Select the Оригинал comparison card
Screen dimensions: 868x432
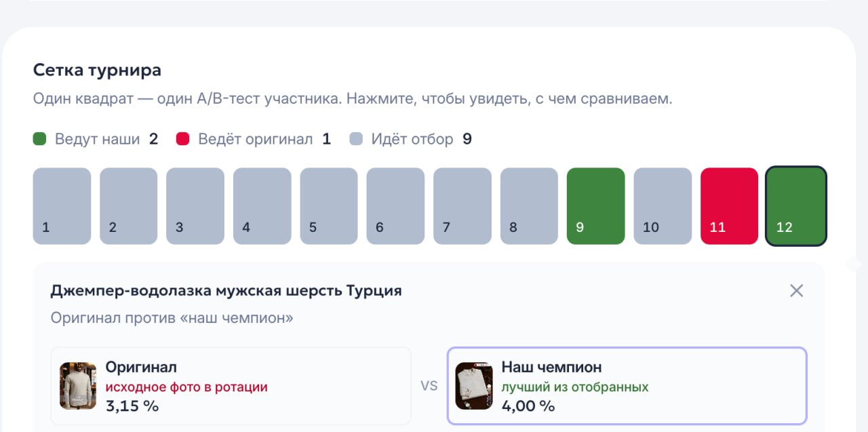pyautogui.click(x=231, y=386)
